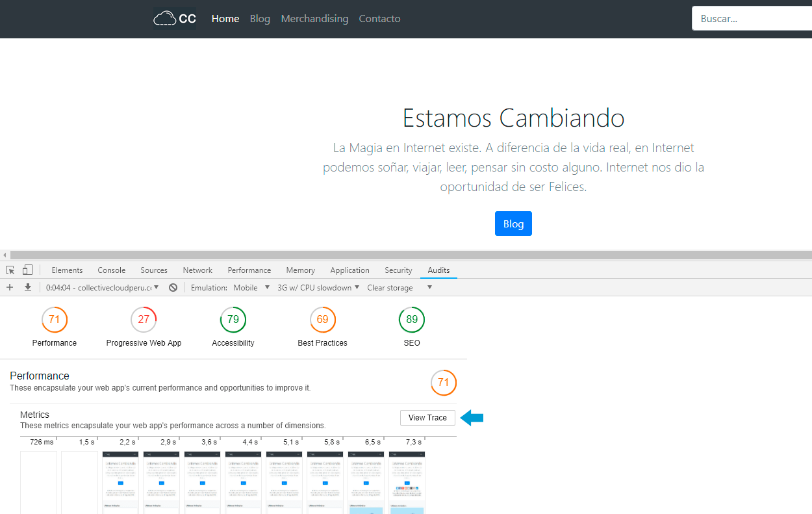Click the horizontal page scrollbar
Viewport: 812px width, 514px height.
(411, 255)
